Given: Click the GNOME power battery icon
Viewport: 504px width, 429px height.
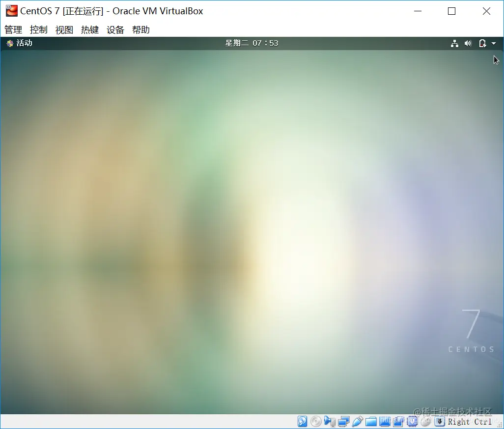Looking at the screenshot, I should pyautogui.click(x=482, y=43).
